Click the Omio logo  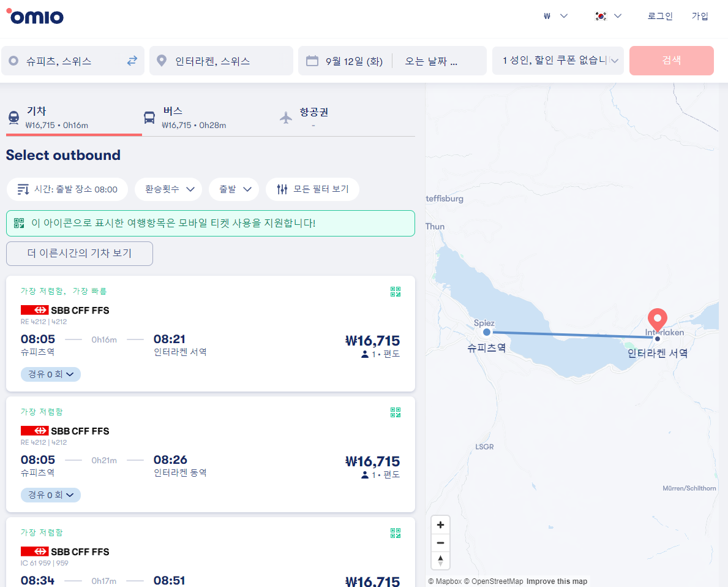(x=35, y=17)
